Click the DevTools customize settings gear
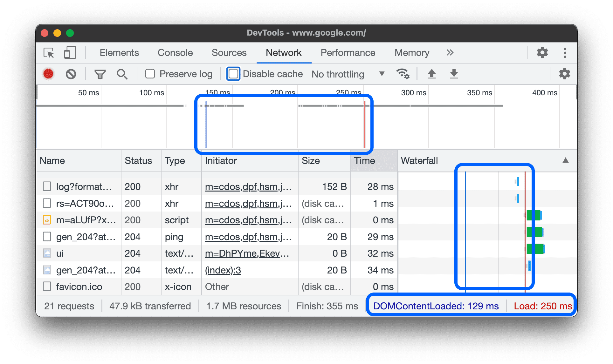This screenshot has height=364, width=613. coord(542,53)
